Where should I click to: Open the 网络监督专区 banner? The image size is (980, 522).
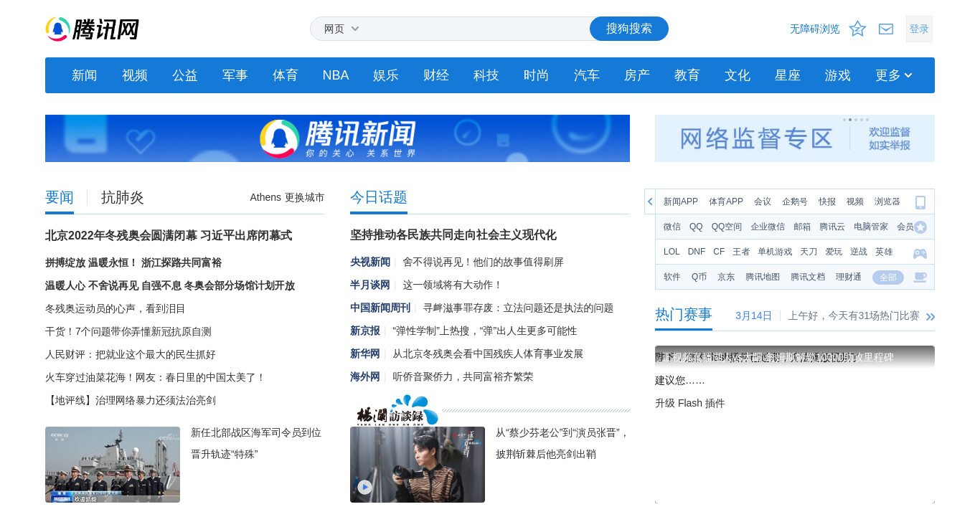pyautogui.click(x=795, y=138)
